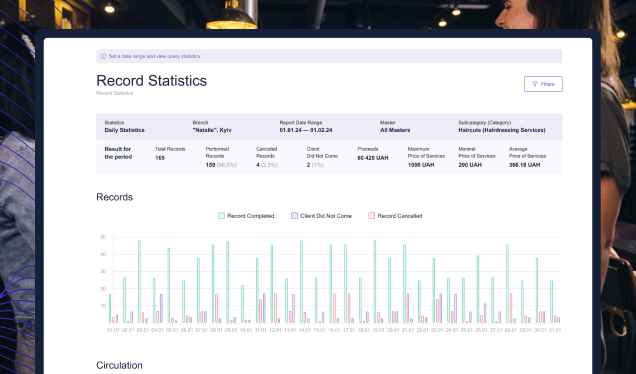Image resolution: width=636 pixels, height=374 pixels.
Task: Toggle the Client Did Not Come legend series
Action: click(321, 216)
